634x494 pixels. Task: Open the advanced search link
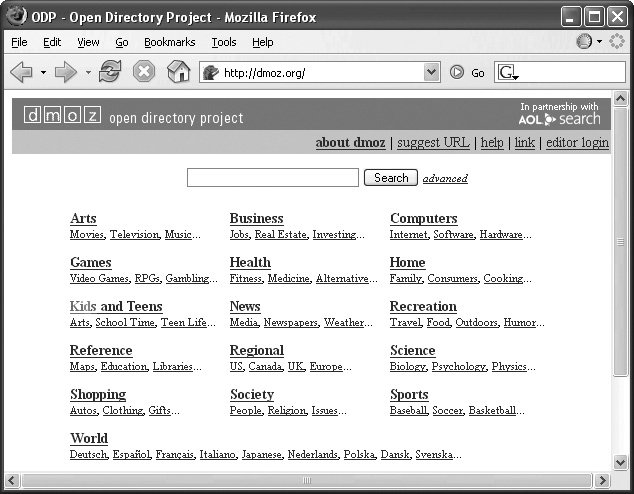(444, 179)
